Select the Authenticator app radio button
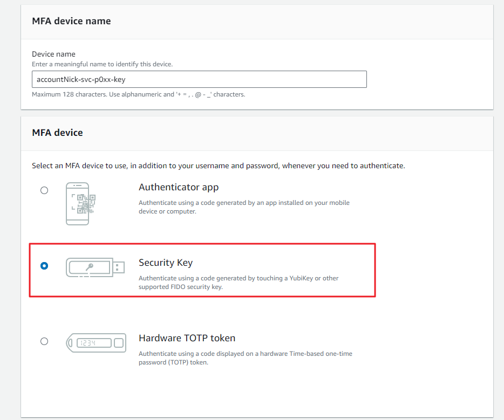Screen dimensions: 504x420 point(44,190)
